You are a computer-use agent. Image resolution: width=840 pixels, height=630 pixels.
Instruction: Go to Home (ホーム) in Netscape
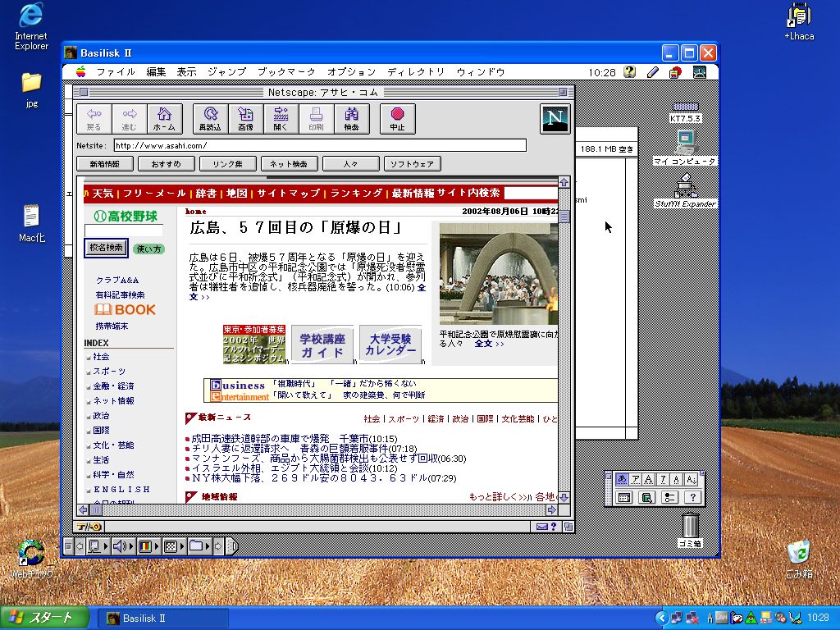click(x=164, y=118)
